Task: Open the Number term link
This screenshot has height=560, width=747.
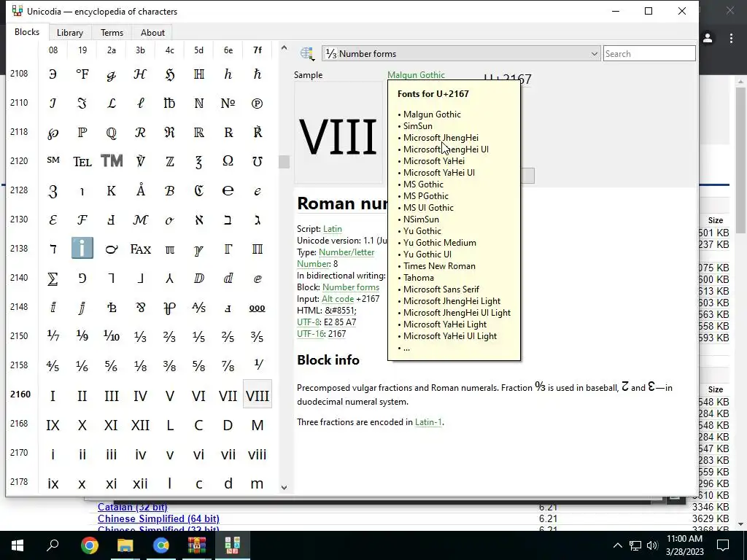Action: tap(313, 264)
